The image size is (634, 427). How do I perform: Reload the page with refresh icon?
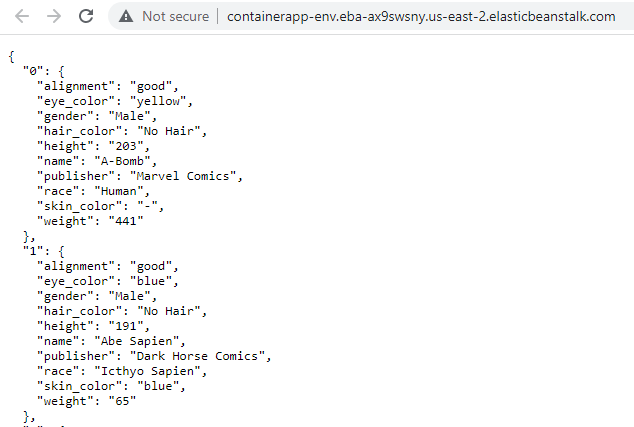[x=86, y=16]
